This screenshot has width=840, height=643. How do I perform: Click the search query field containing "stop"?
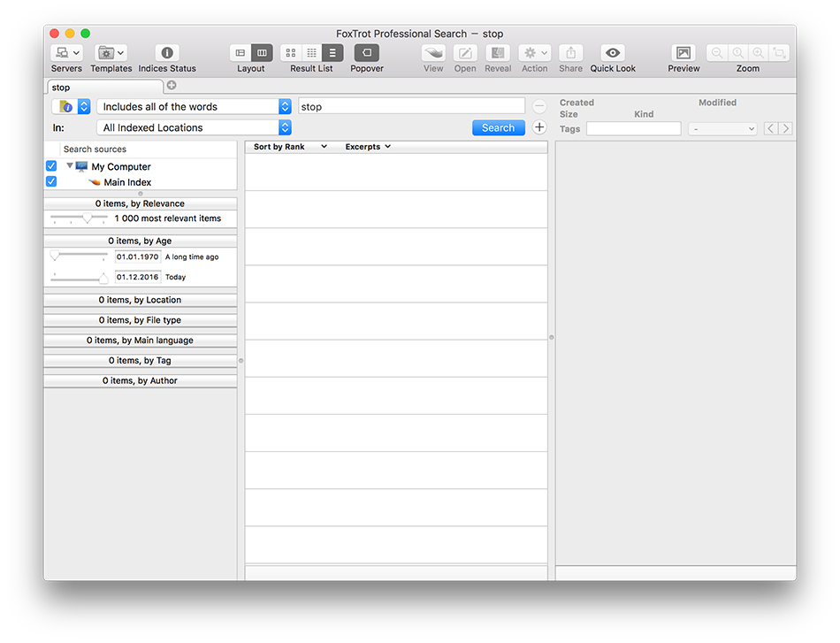coord(411,106)
